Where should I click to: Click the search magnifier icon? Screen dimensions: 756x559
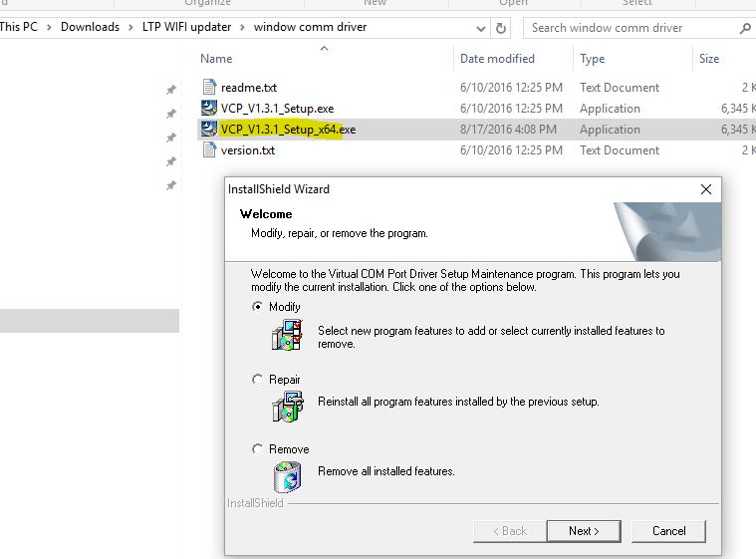745,29
